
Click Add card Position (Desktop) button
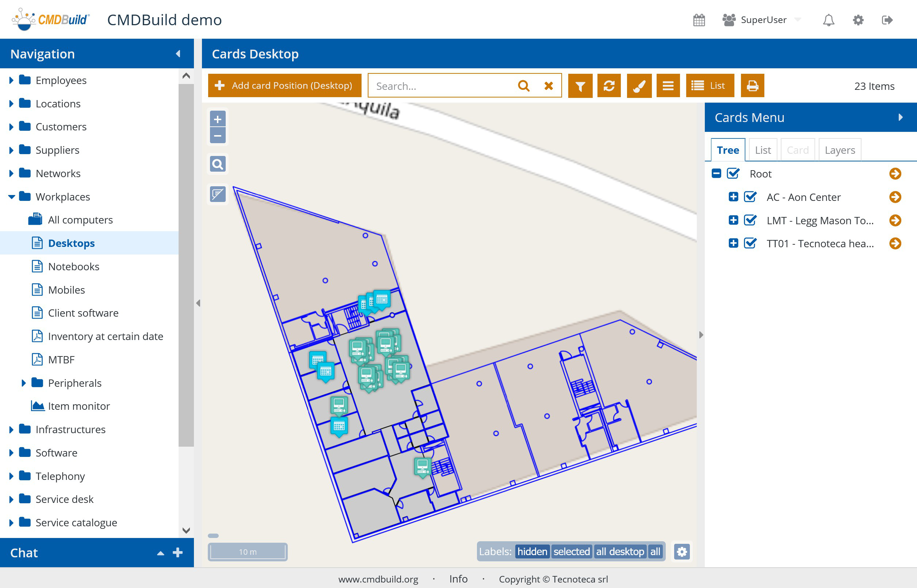pyautogui.click(x=284, y=86)
